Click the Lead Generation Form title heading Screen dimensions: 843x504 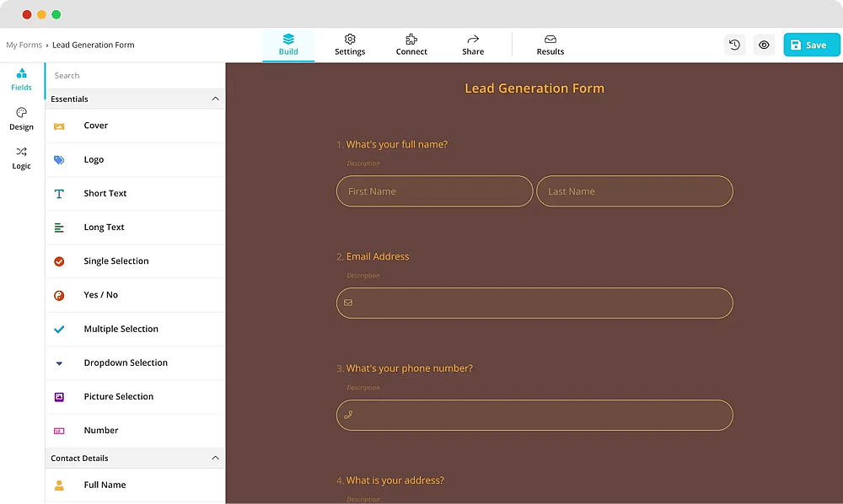(534, 88)
